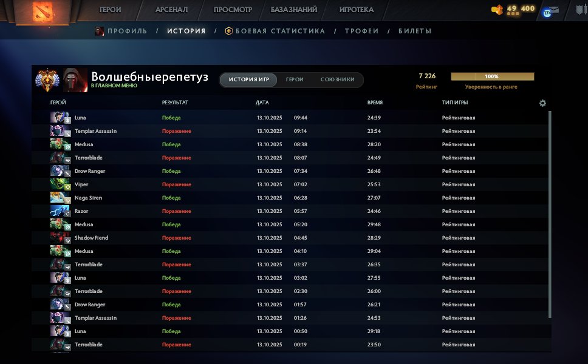The width and height of the screenshot is (588, 364).
Task: Open the Игротека top menu
Action: coord(356,10)
